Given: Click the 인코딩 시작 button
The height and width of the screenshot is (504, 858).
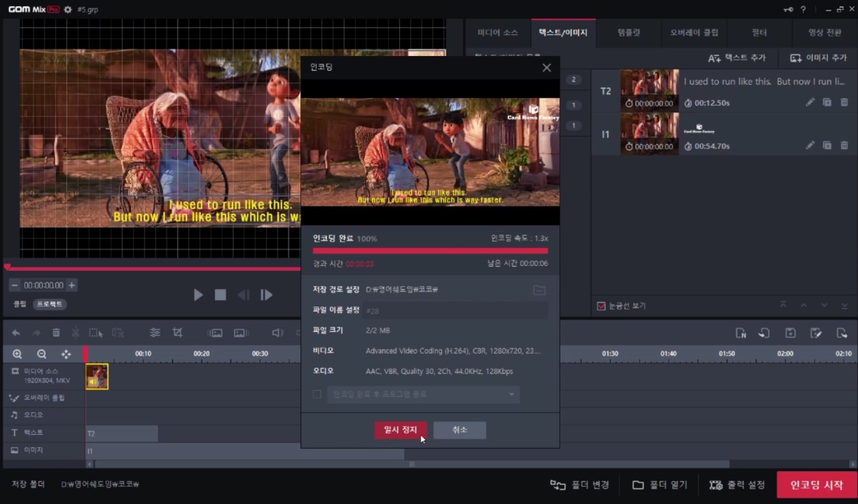Looking at the screenshot, I should tap(817, 485).
